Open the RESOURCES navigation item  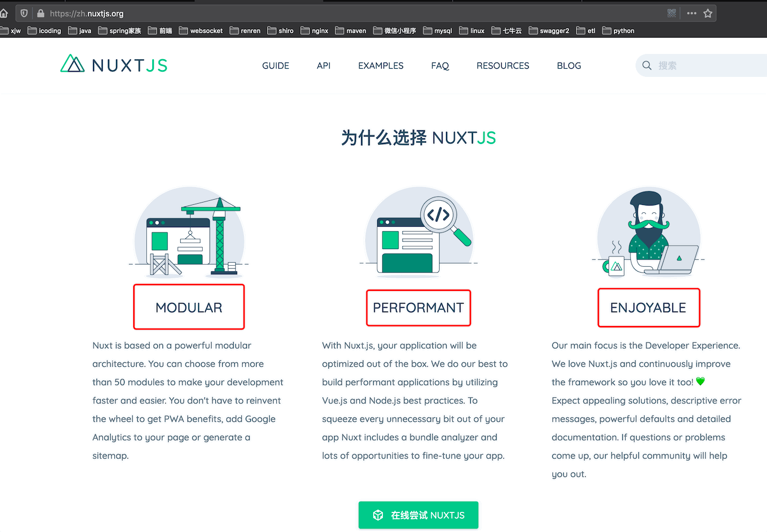(x=503, y=65)
